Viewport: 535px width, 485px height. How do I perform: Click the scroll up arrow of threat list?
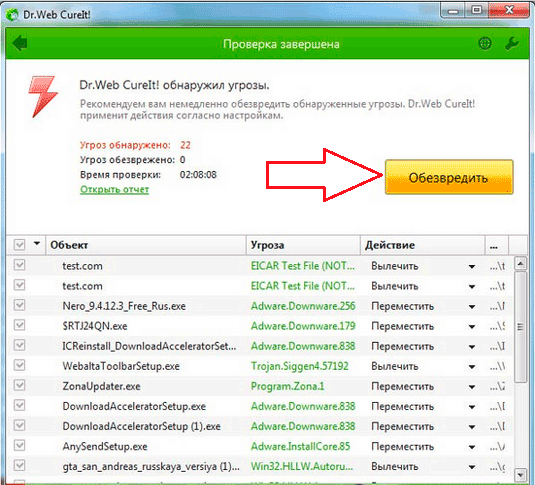pos(520,263)
